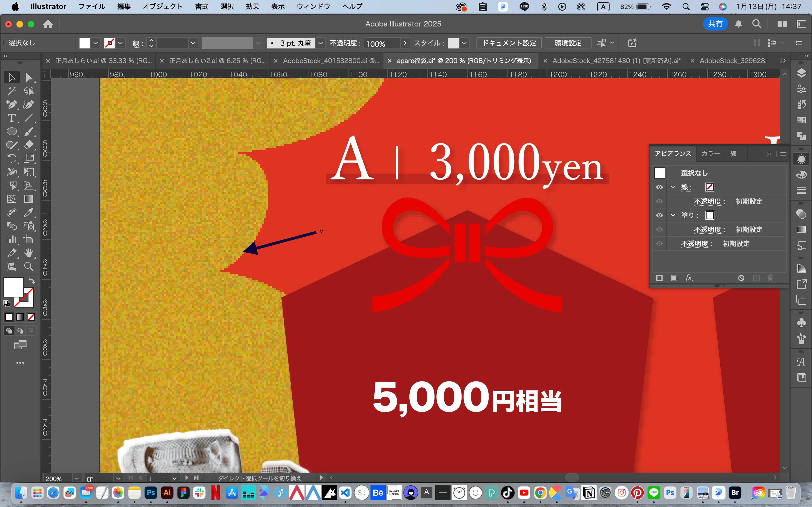Viewport: 812px width, 507px height.
Task: Click the fx add effect icon
Action: pyautogui.click(x=689, y=278)
